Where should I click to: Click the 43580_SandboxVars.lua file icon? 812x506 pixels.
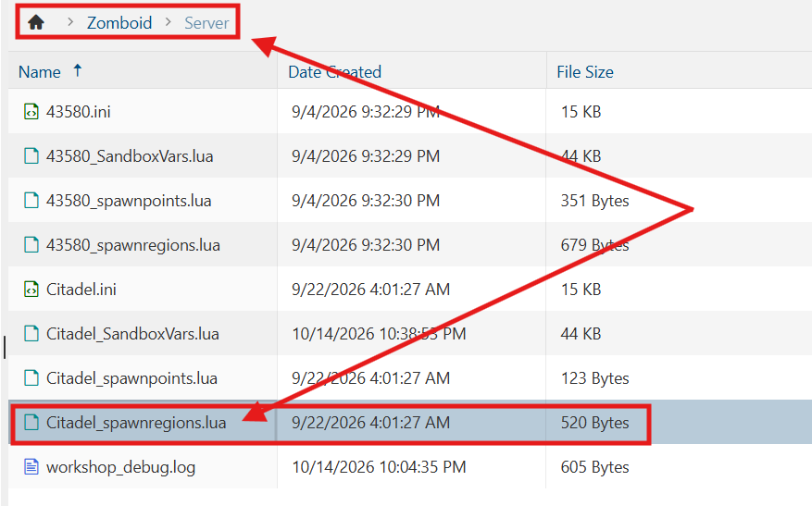(x=31, y=155)
